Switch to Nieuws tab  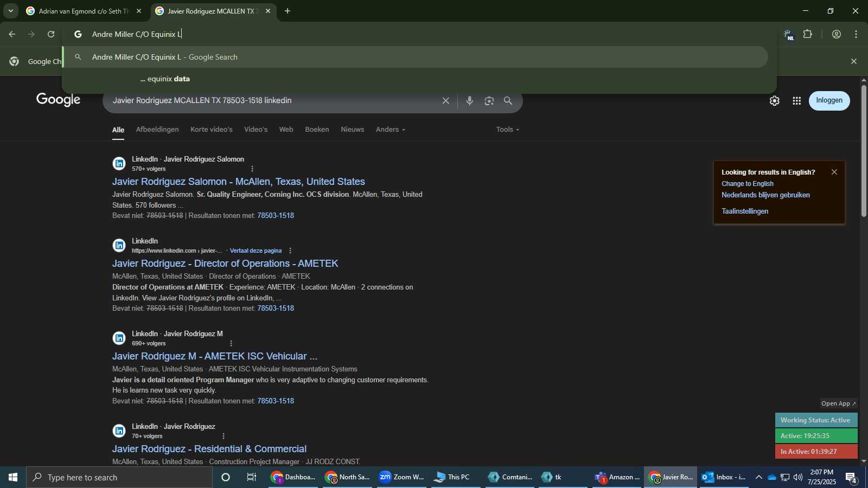click(x=353, y=129)
